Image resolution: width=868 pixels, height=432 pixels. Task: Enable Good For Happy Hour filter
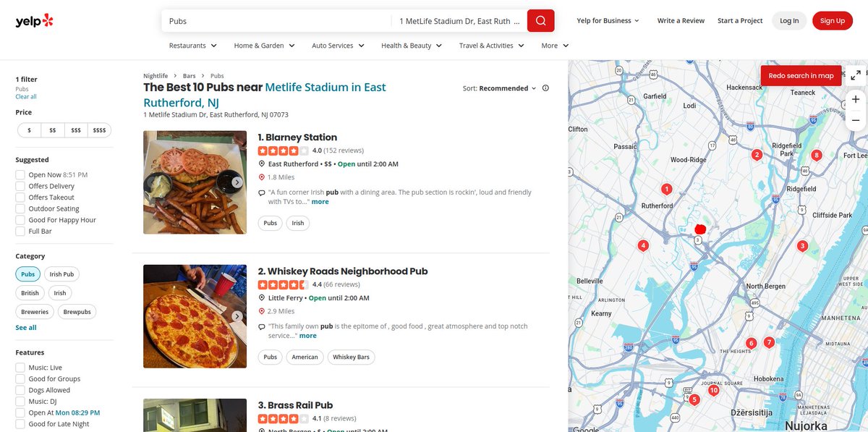coord(20,220)
